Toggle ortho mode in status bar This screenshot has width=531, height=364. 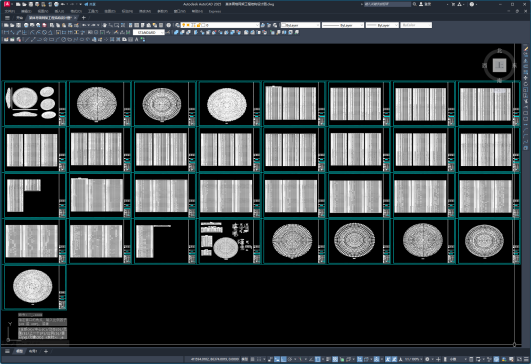coord(283,359)
